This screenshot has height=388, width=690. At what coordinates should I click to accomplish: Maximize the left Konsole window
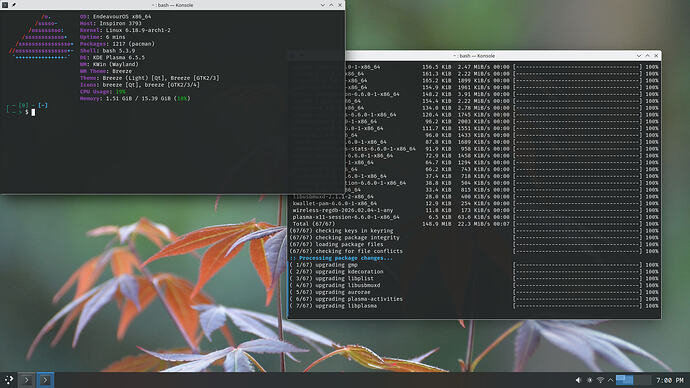tap(331, 5)
